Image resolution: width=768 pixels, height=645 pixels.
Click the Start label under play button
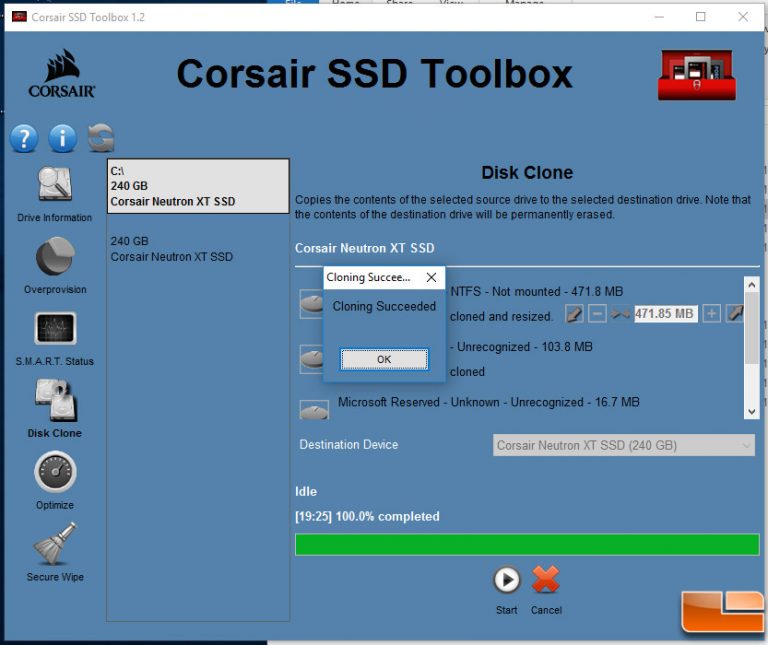506,610
